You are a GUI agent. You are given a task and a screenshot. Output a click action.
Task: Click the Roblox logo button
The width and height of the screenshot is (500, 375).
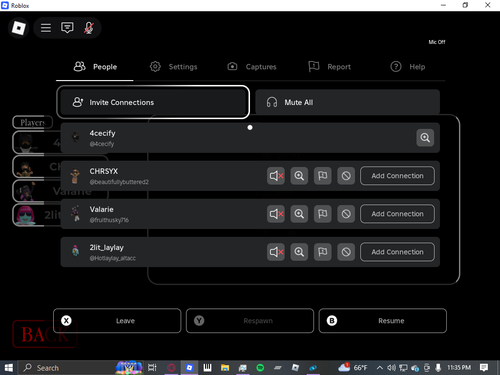(x=18, y=28)
